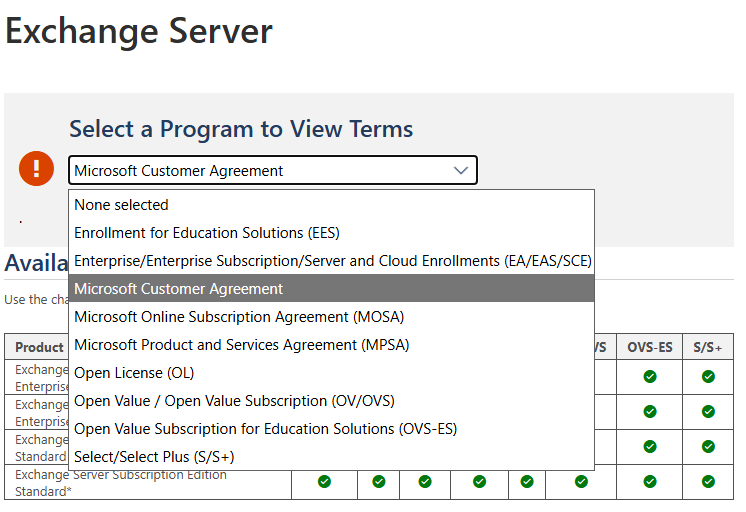This screenshot has width=746, height=512.
Task: Click the fifth green check in Subscription Edition Standard row
Action: (527, 482)
